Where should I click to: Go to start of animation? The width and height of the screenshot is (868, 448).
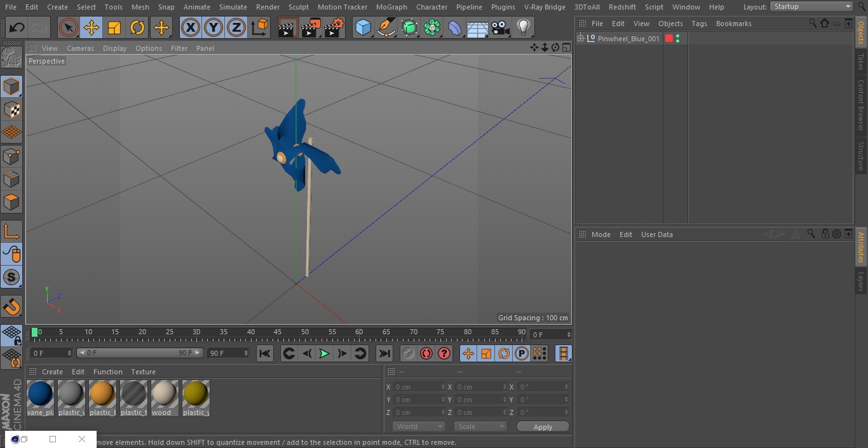tap(265, 353)
